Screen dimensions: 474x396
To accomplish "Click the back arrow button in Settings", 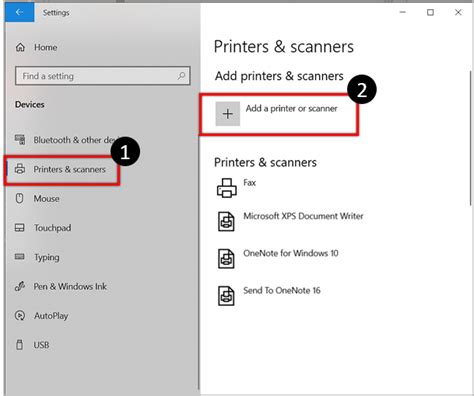I will (x=19, y=13).
